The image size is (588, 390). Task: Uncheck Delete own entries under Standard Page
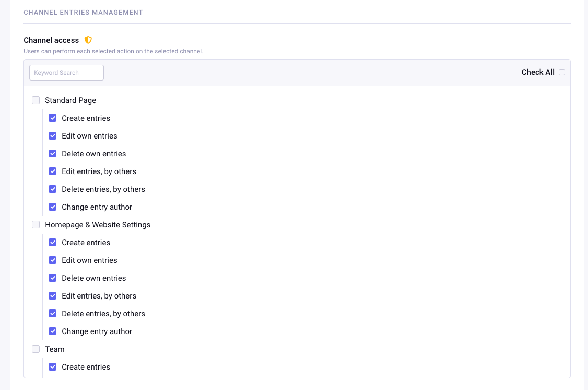point(53,154)
